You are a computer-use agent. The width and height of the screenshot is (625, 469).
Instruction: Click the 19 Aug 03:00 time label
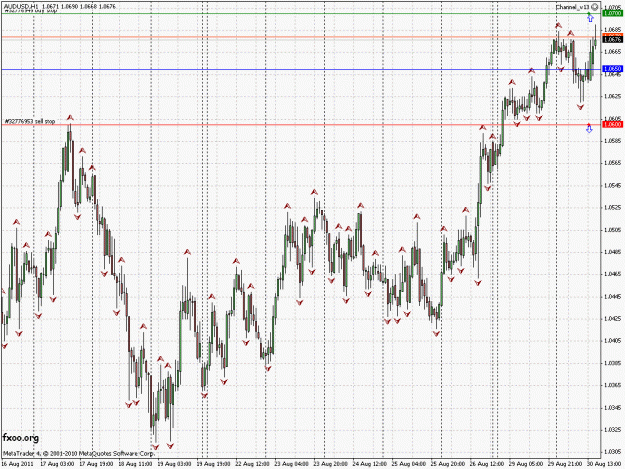point(174,464)
